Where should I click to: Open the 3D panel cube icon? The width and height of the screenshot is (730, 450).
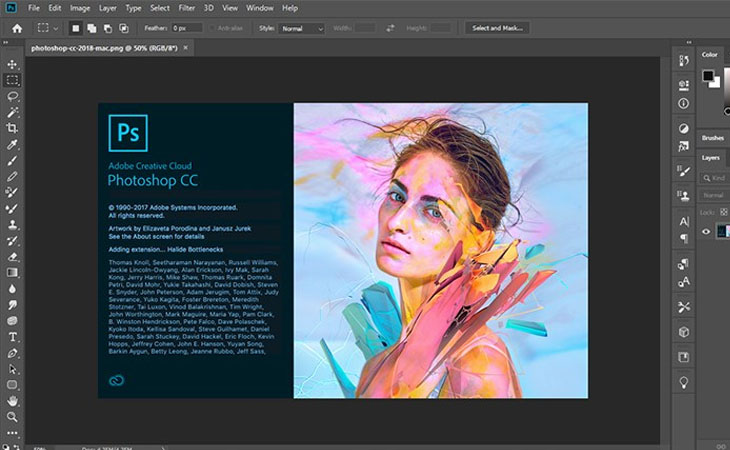pyautogui.click(x=683, y=332)
